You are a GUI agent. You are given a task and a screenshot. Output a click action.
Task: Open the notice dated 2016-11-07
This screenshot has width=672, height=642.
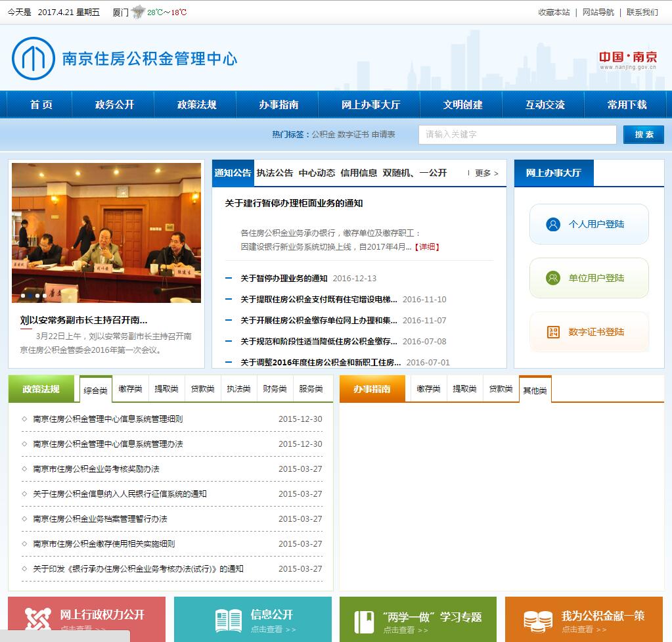pos(319,321)
